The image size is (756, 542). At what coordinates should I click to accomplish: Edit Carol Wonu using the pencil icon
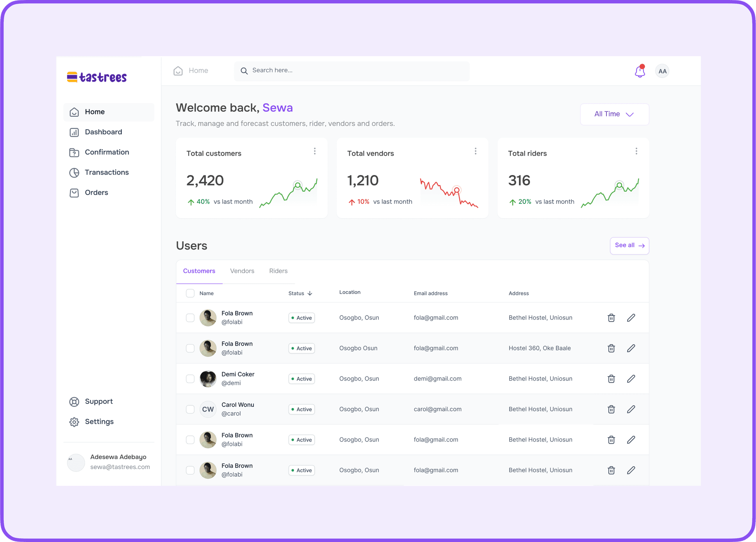(x=631, y=409)
